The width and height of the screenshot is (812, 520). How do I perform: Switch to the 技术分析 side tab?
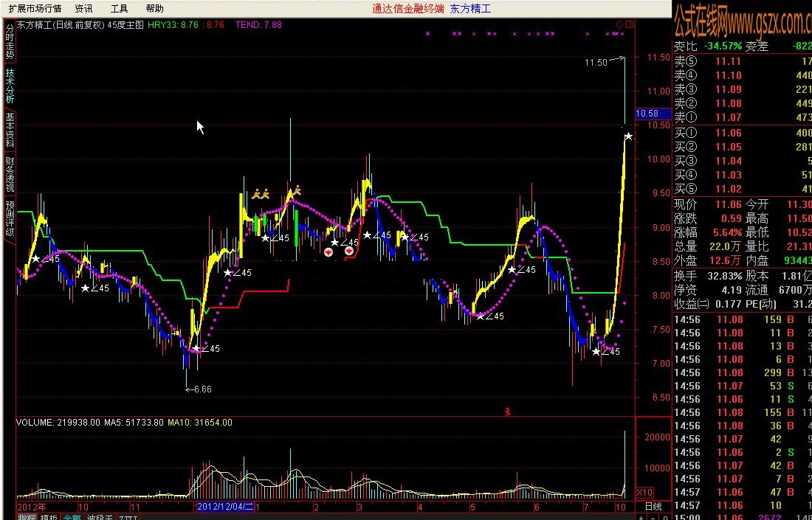pos(10,86)
